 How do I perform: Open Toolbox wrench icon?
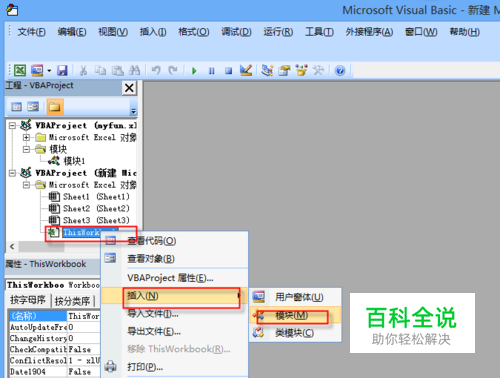tap(318, 70)
